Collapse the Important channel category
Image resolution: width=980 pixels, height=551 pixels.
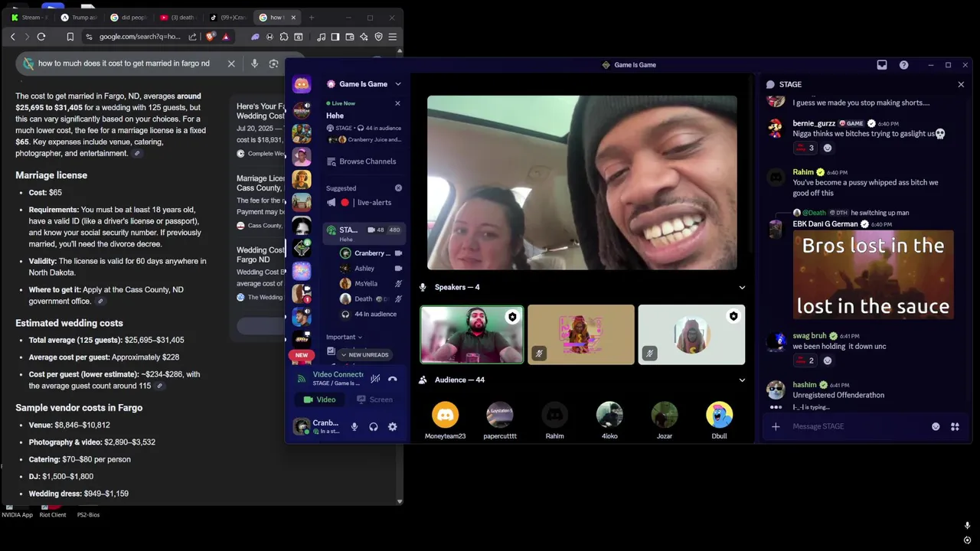344,337
